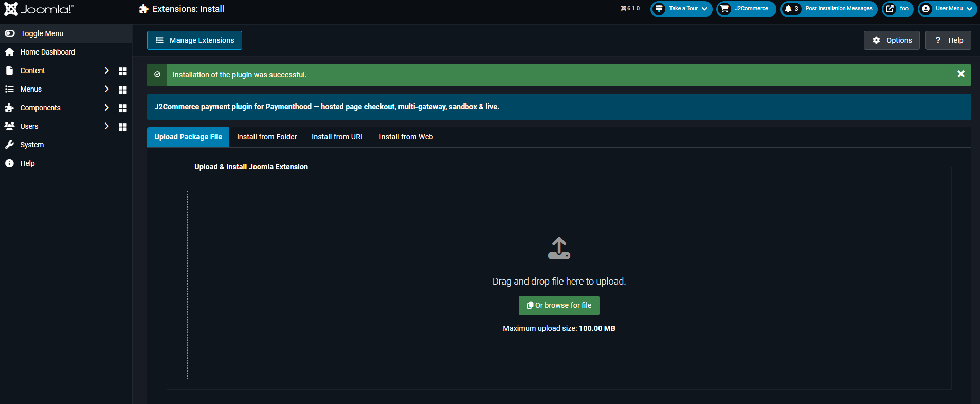Open the foo site preview link

click(x=897, y=9)
